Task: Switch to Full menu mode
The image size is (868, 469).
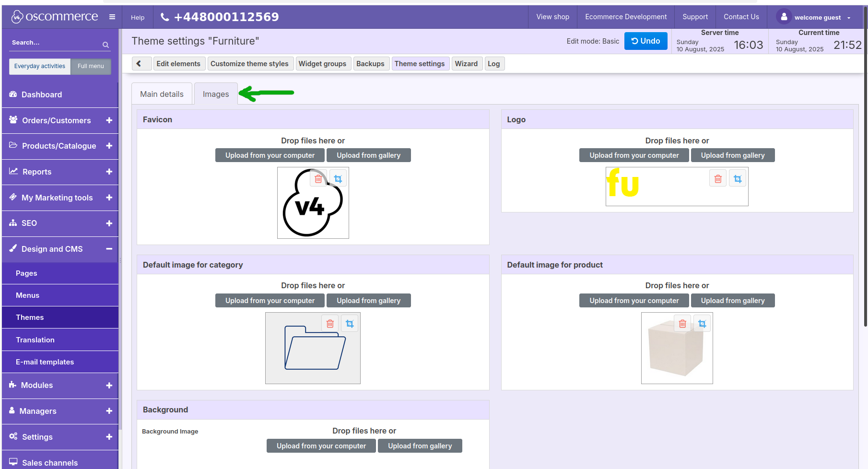Action: [91, 66]
